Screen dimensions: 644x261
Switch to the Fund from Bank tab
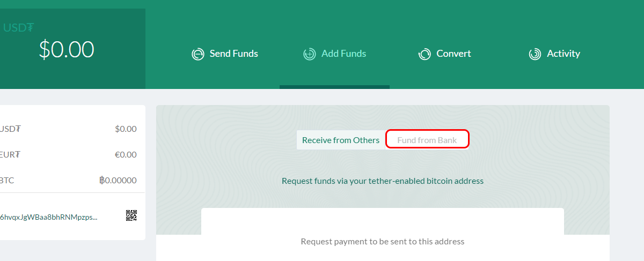427,140
